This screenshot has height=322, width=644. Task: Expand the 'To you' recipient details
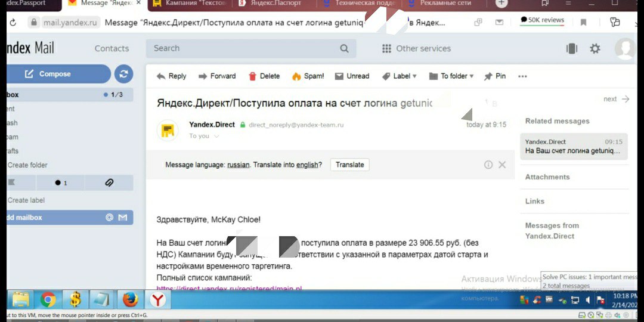click(x=204, y=136)
